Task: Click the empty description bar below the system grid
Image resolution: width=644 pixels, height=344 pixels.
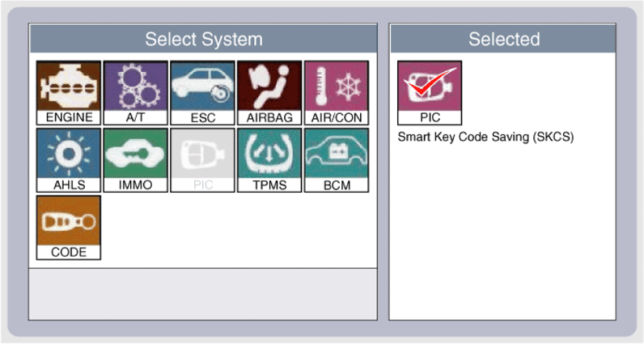Action: [x=203, y=293]
